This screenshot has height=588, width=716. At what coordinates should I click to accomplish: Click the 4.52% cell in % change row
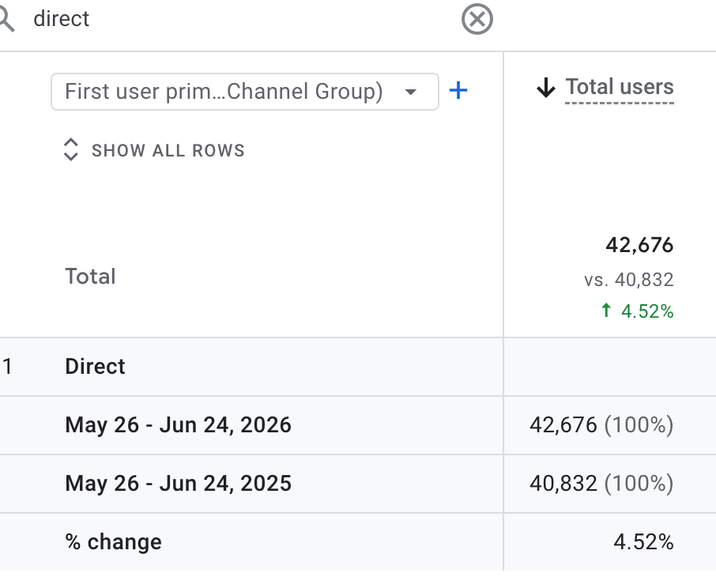pos(643,542)
